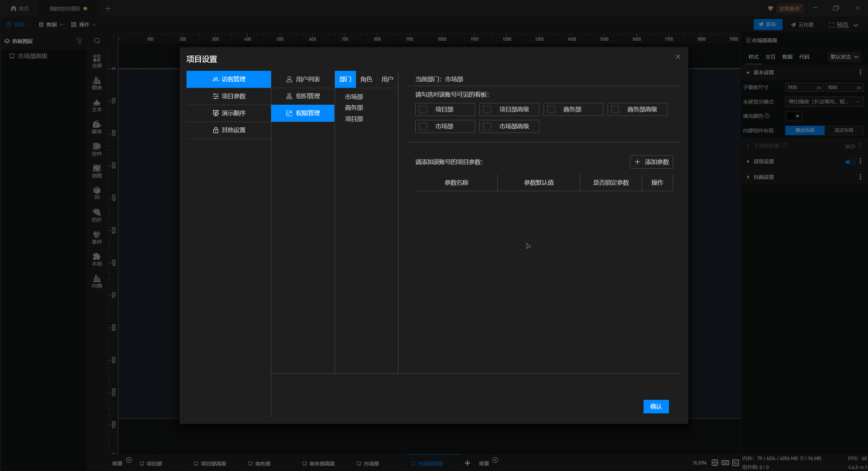Click the add dashboard plus icon

tap(467, 463)
